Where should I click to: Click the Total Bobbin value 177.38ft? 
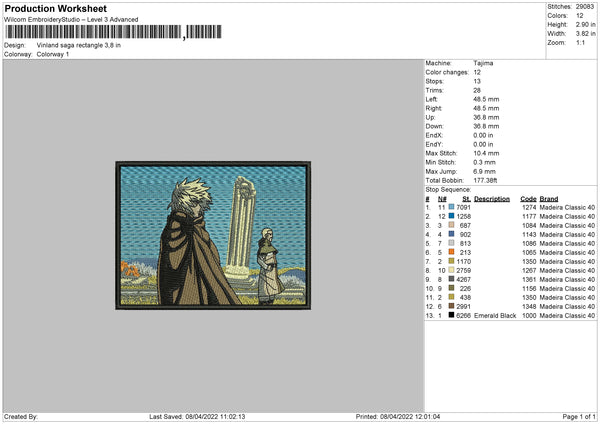point(485,180)
